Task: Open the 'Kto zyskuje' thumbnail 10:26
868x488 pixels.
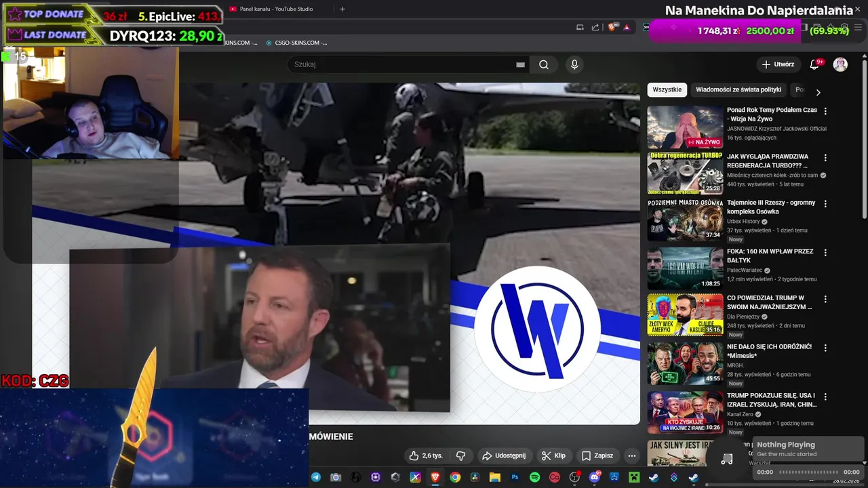Action: click(x=685, y=413)
